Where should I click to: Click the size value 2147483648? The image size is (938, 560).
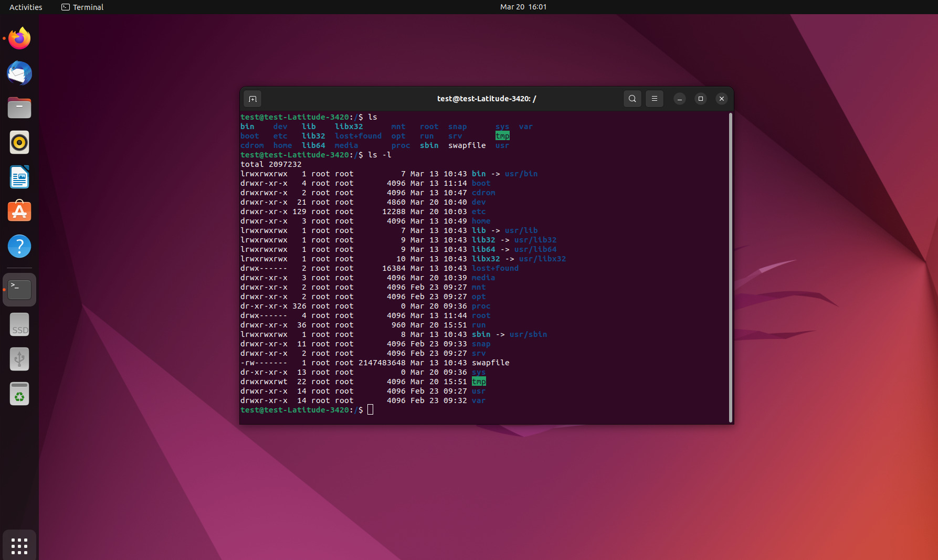click(382, 363)
